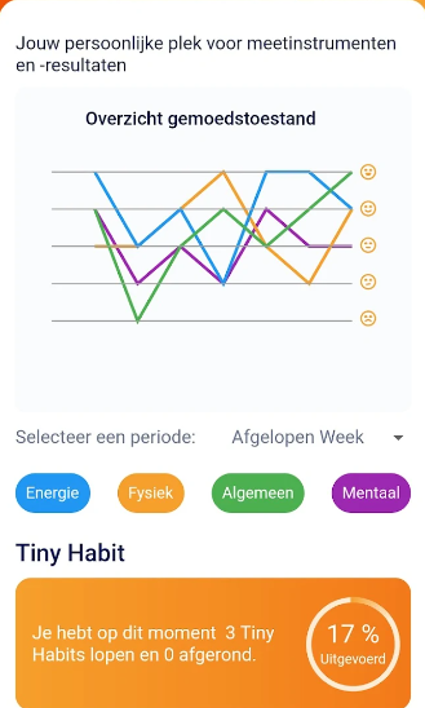Click the saddest frowning face icon
Screen dimensions: 425x708
tap(368, 318)
